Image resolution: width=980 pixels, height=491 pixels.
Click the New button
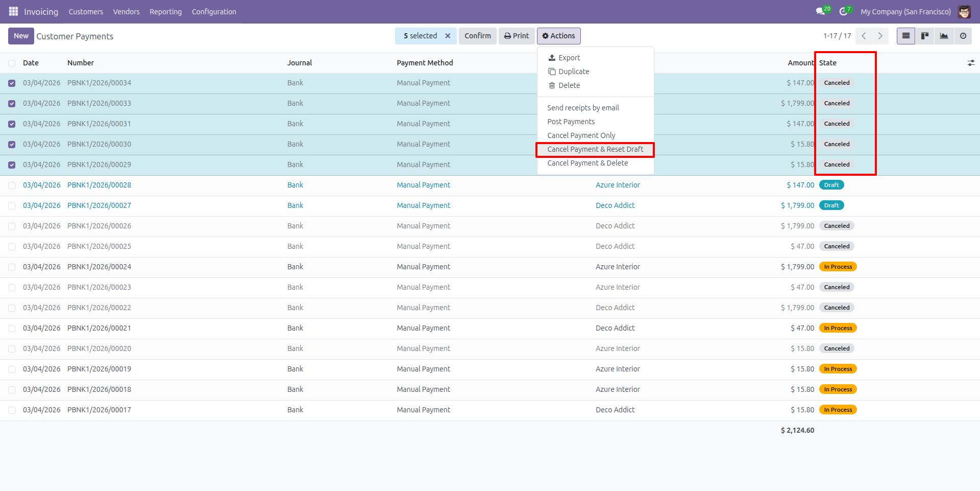point(21,36)
